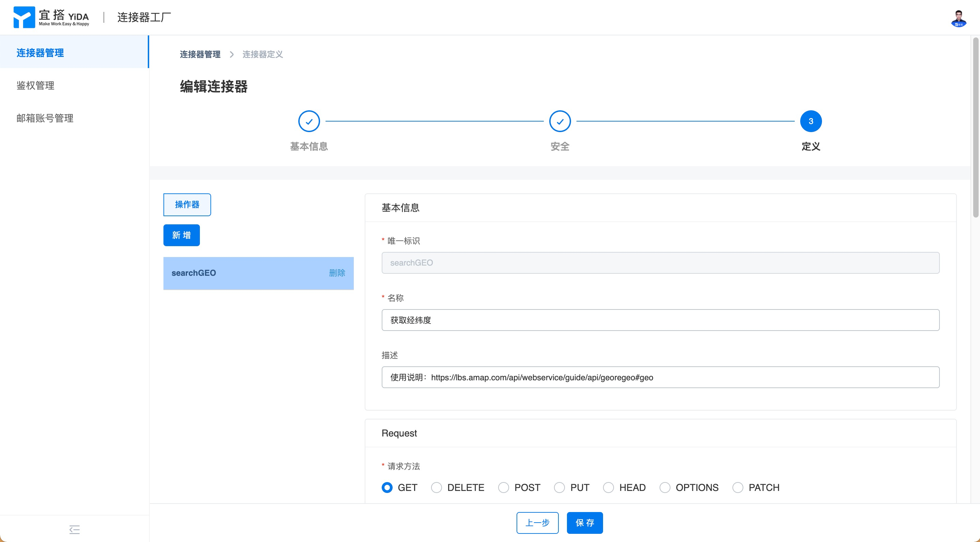Click the 唯一标识 searchGEO field
The image size is (980, 542).
click(x=661, y=262)
